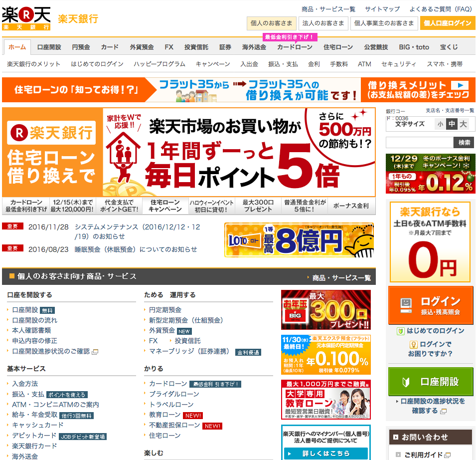
Task: Open the 睡眠預金 notice link
Action: tap(136, 249)
